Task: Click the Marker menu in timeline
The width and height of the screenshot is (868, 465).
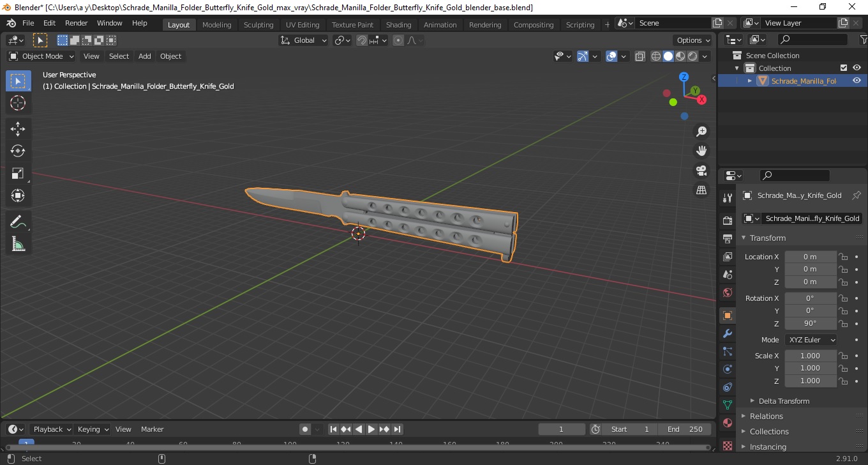Action: point(152,429)
